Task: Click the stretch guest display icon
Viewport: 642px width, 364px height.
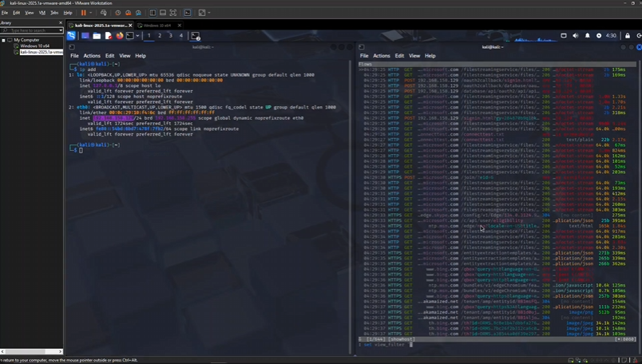Action: (202, 13)
